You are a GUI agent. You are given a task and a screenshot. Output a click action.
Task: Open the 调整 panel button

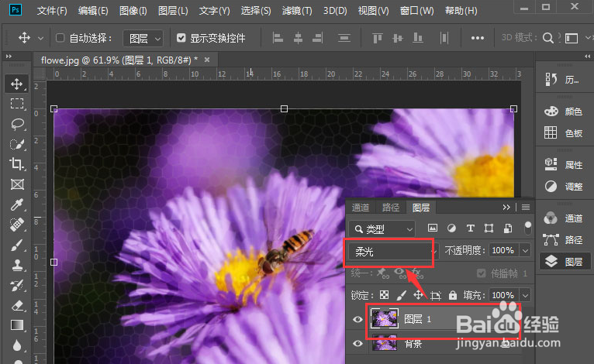pyautogui.click(x=563, y=186)
